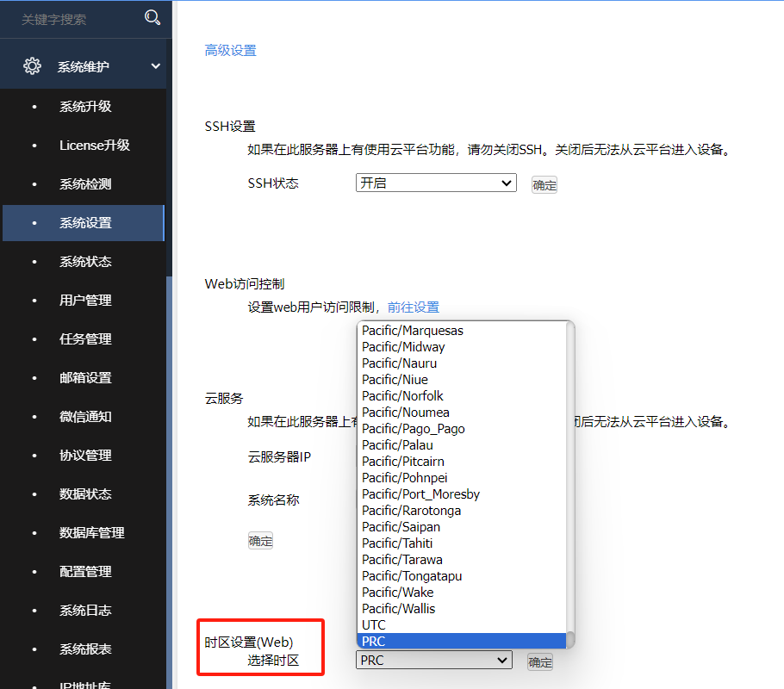The image size is (784, 689).
Task: Click the 前往设置 link
Action: coord(415,307)
